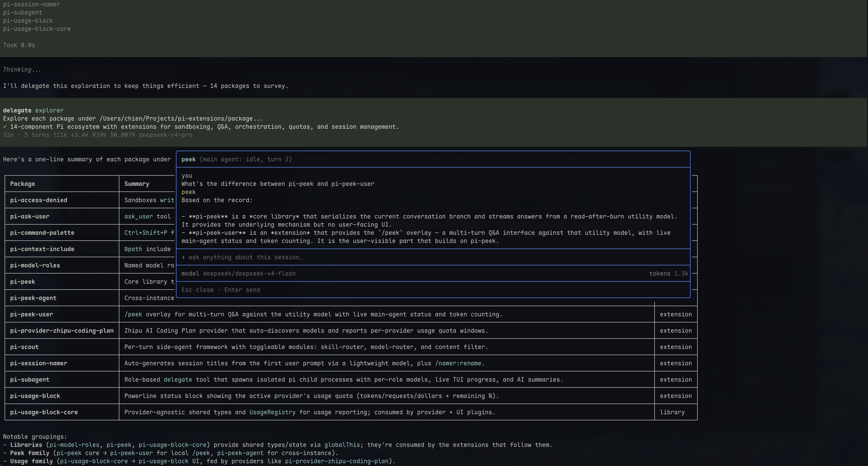Click the pi-session-namer table package cell
This screenshot has width=868, height=466.
click(x=62, y=363)
